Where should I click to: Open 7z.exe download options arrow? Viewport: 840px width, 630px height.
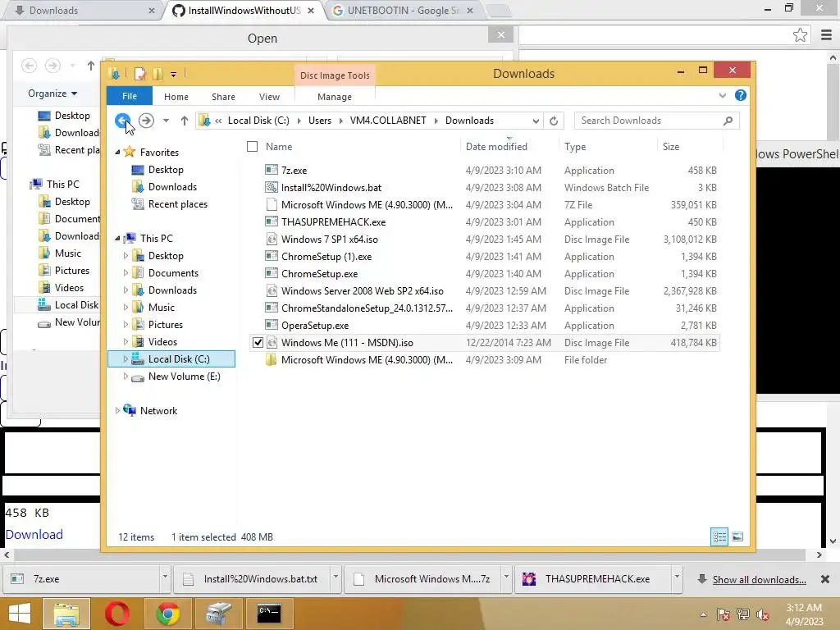click(x=165, y=577)
